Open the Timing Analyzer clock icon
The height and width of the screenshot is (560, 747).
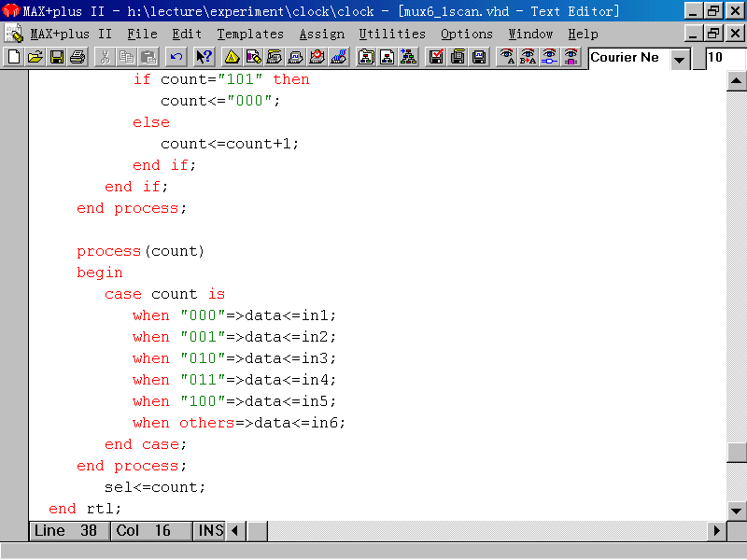[317, 58]
